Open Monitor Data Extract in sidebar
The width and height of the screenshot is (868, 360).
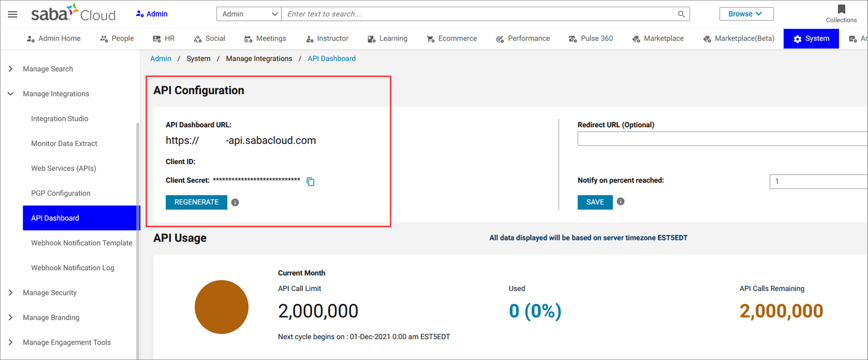[x=64, y=143]
